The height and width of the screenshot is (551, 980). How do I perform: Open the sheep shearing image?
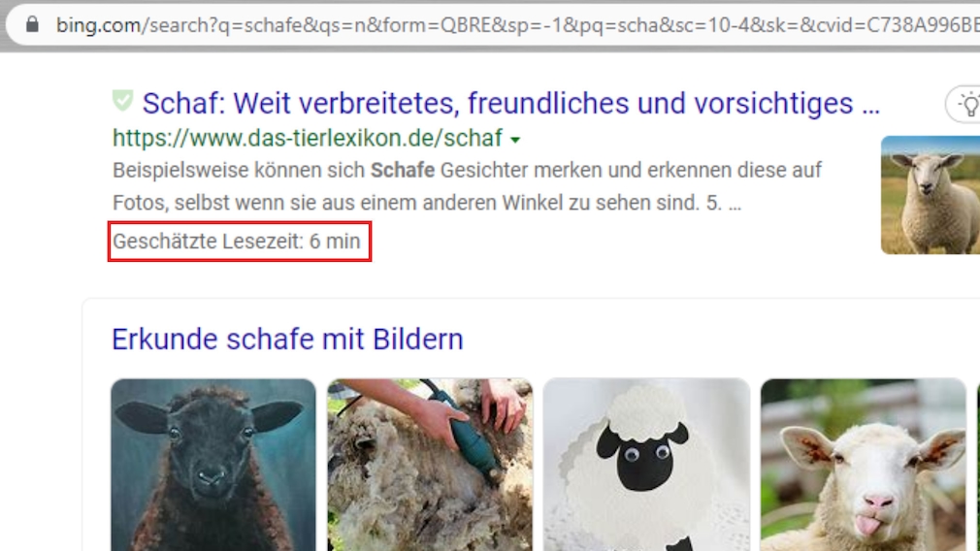(430, 465)
